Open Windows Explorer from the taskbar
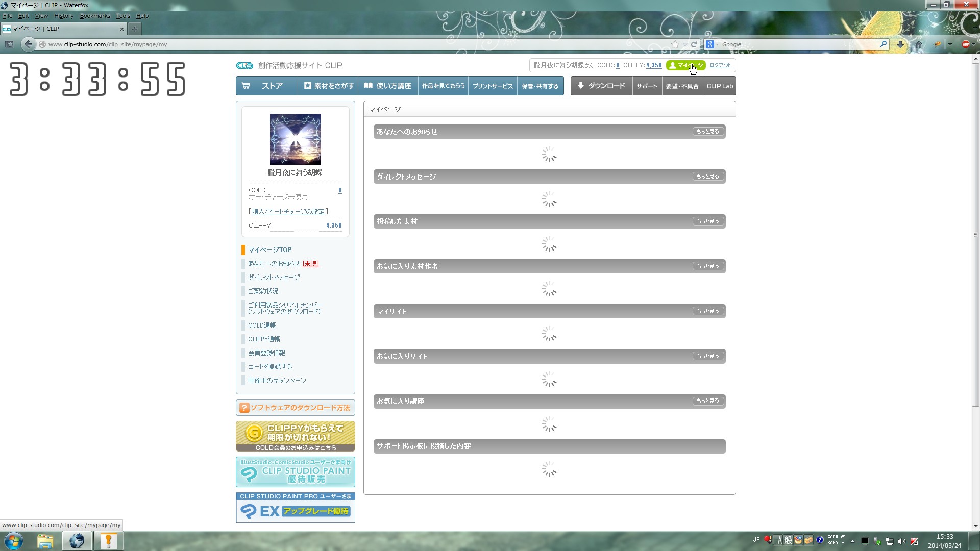The height and width of the screenshot is (551, 980). click(45, 541)
